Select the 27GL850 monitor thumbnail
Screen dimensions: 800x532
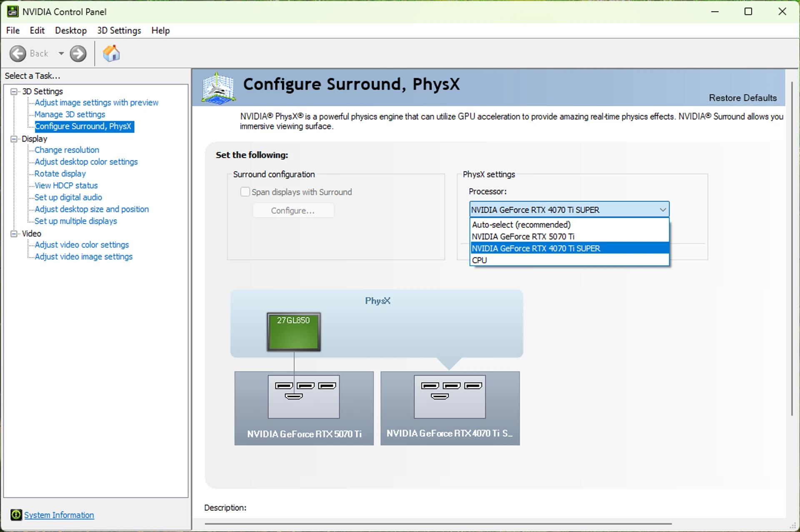[x=294, y=332]
